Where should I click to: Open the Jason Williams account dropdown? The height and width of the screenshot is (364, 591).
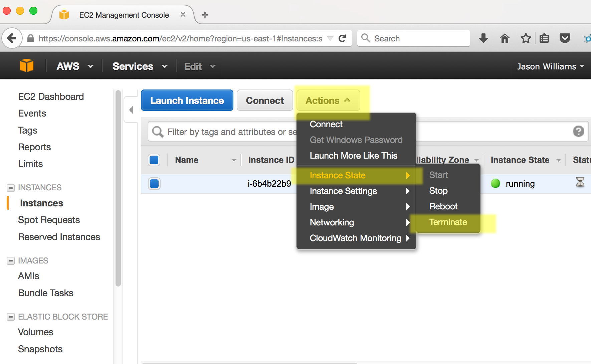click(550, 66)
